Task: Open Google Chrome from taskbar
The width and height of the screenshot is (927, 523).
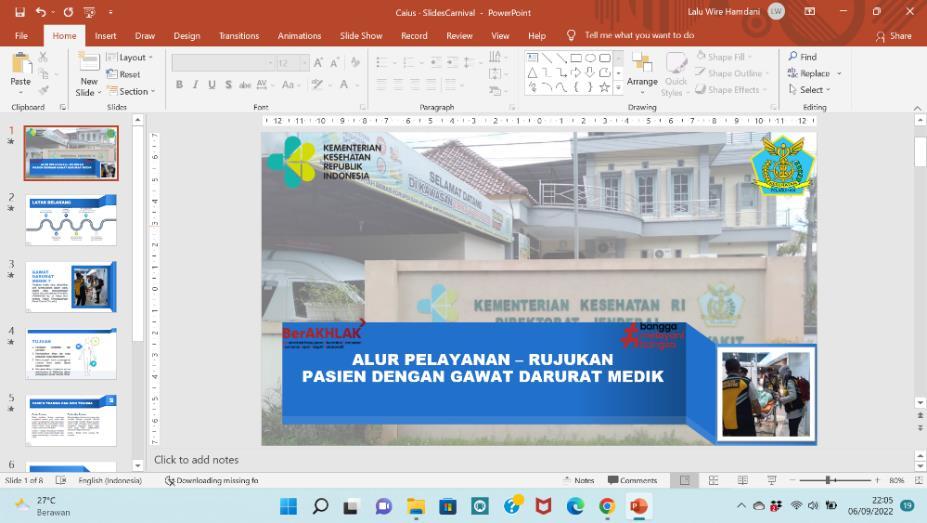Action: click(607, 506)
